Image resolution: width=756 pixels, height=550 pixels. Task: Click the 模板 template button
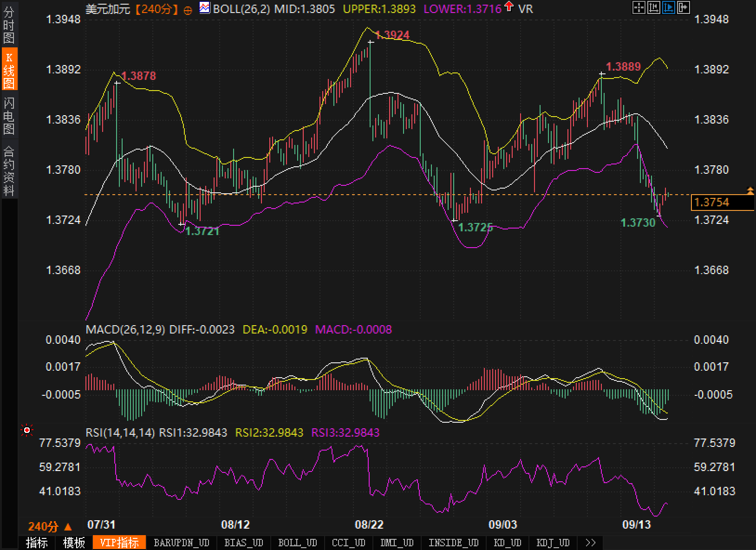tap(74, 543)
